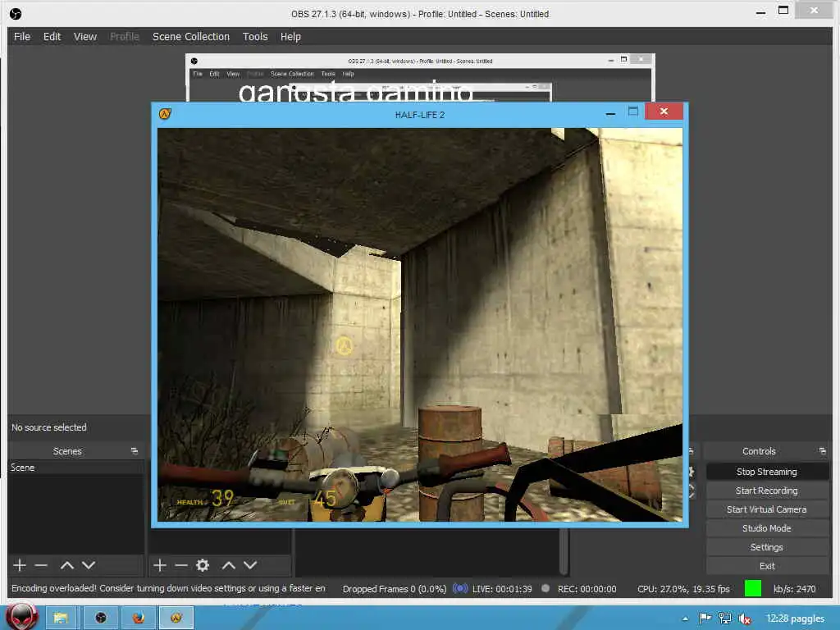
Task: Toggle Studio Mode in Controls
Action: (767, 527)
